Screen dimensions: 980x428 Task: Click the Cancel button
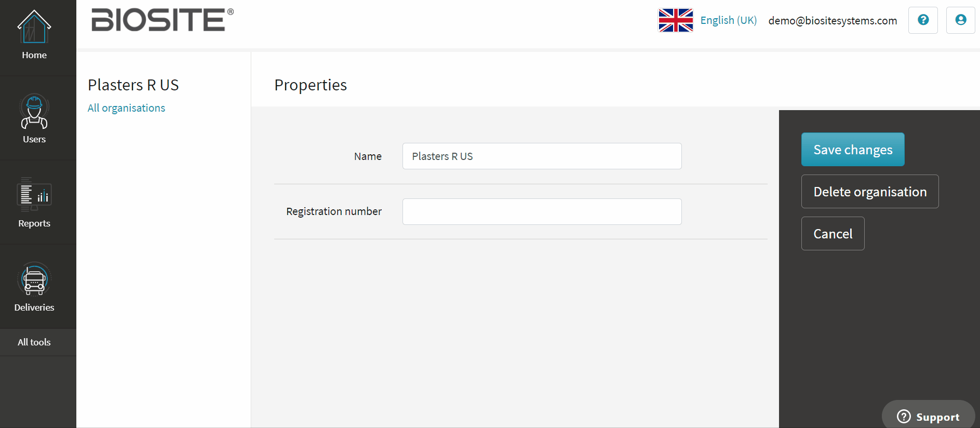point(833,234)
